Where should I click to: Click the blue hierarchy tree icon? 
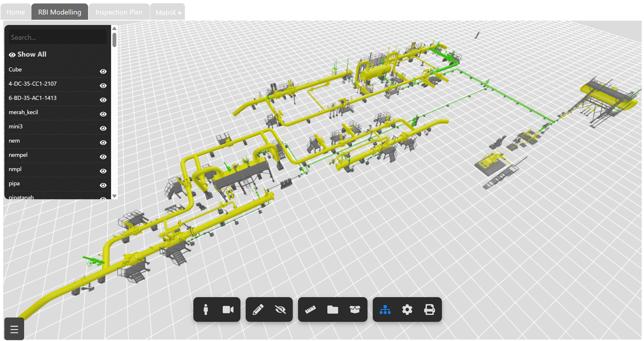coord(385,309)
